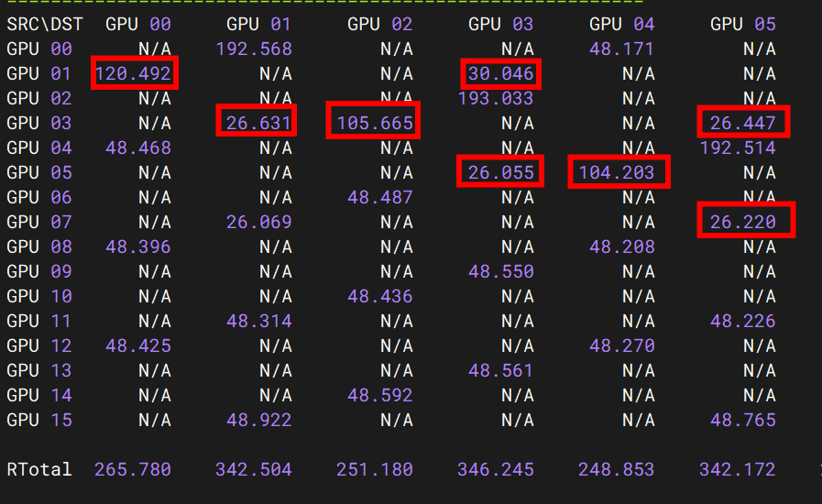Click the value 26.220
The image size is (822, 504).
[743, 222]
